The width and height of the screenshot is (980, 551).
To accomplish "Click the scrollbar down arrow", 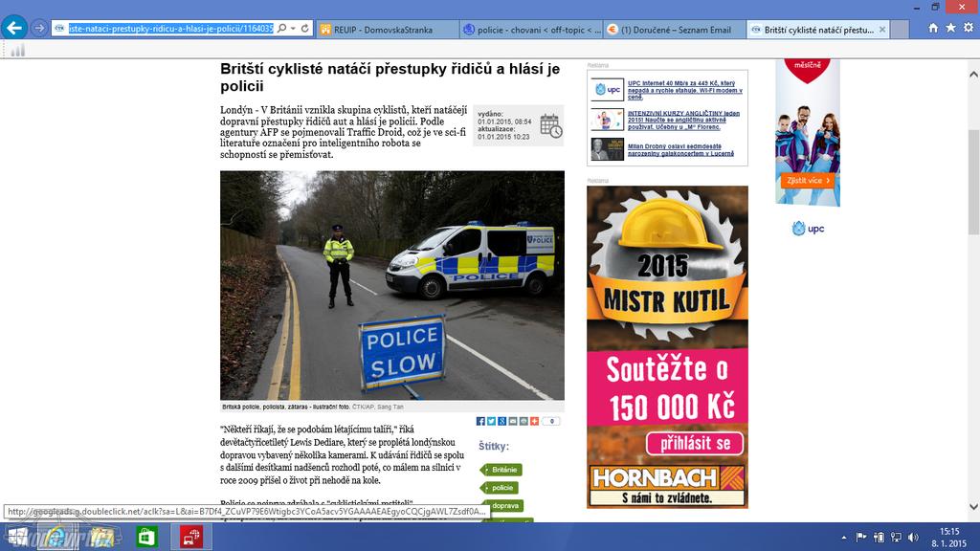I will [973, 507].
